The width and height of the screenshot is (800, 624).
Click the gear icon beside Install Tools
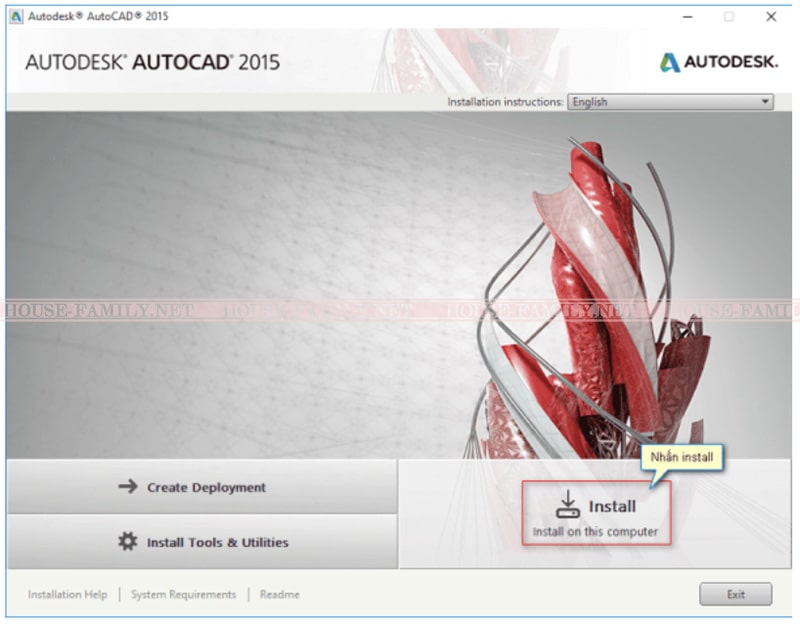[x=128, y=541]
